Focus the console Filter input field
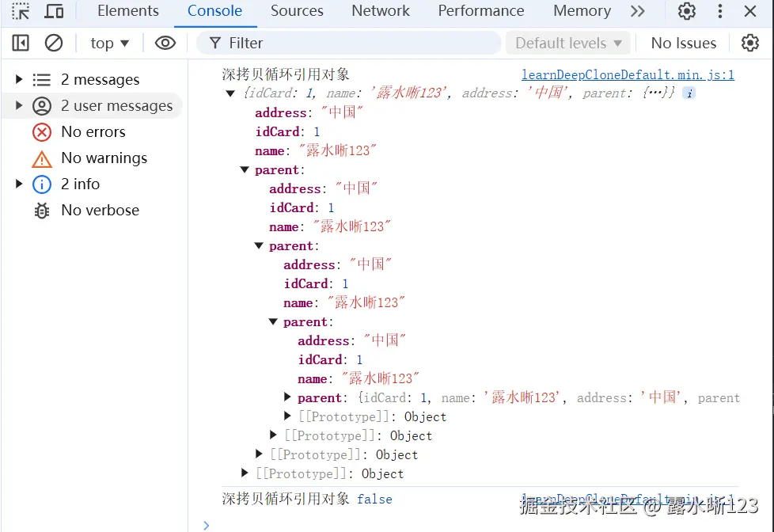 coord(348,43)
